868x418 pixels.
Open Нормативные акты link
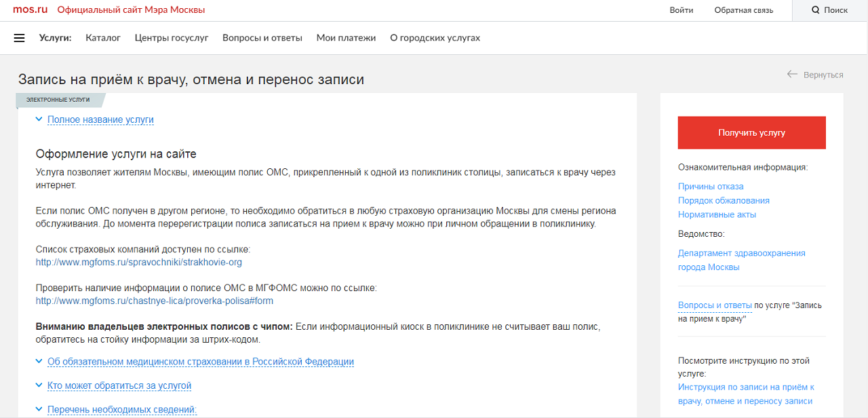click(x=717, y=214)
